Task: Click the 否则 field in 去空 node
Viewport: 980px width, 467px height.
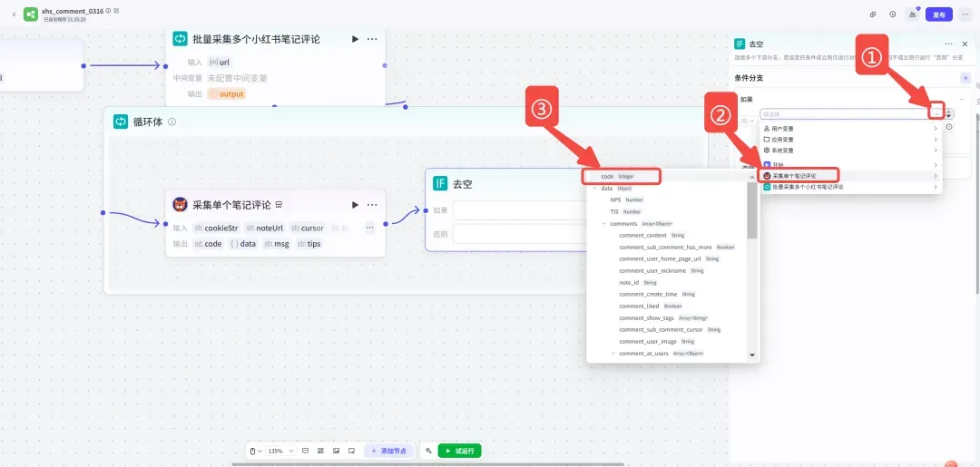Action: point(520,234)
